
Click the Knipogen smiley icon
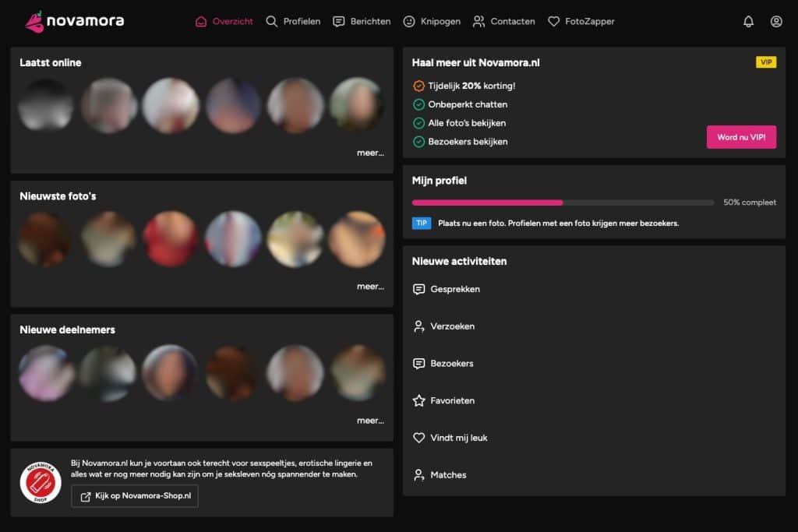click(409, 21)
